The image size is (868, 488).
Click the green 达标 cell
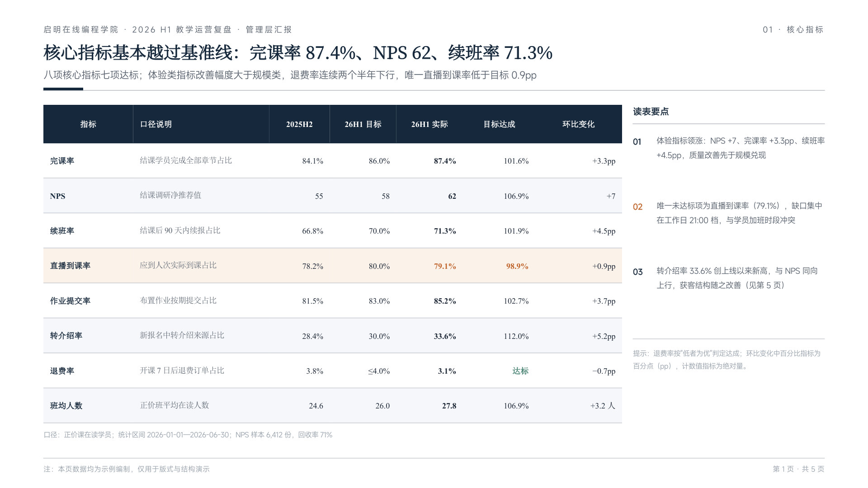(x=520, y=371)
